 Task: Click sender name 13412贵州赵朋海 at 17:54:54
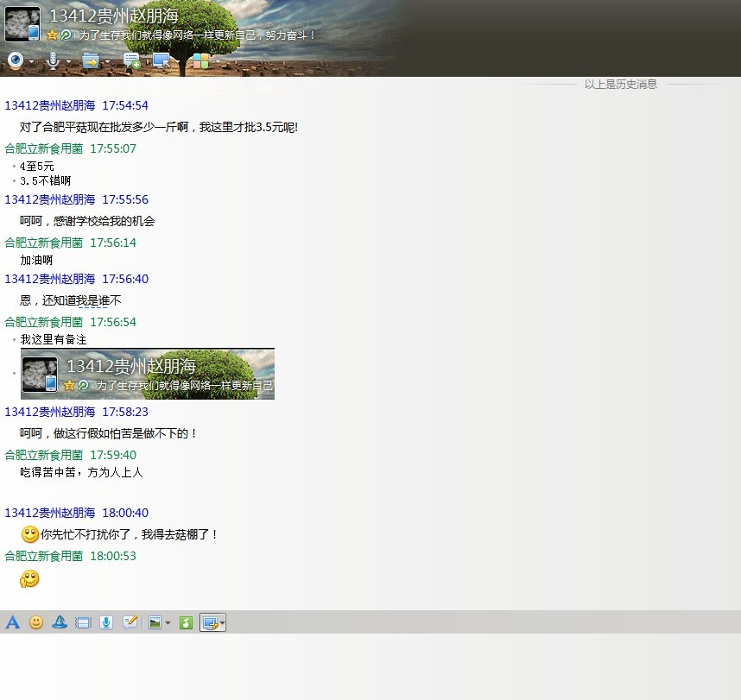[x=49, y=104]
